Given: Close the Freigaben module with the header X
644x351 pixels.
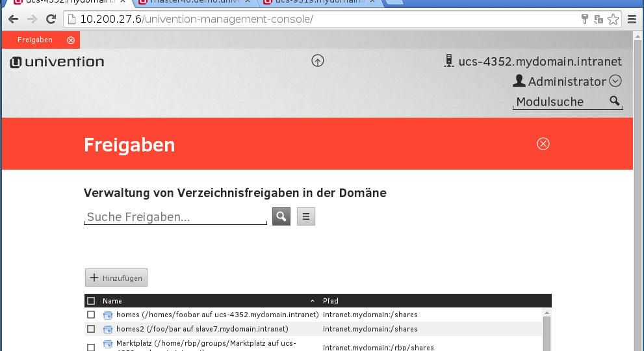Looking at the screenshot, I should [543, 144].
